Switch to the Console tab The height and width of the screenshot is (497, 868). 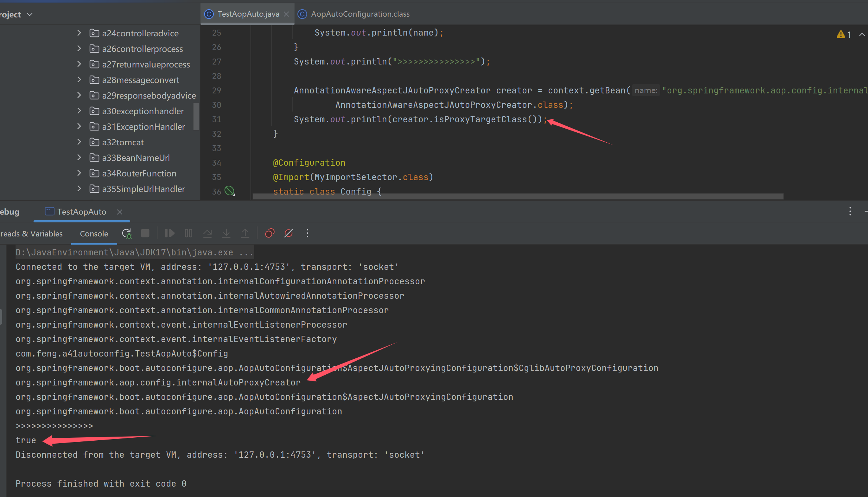click(x=94, y=233)
